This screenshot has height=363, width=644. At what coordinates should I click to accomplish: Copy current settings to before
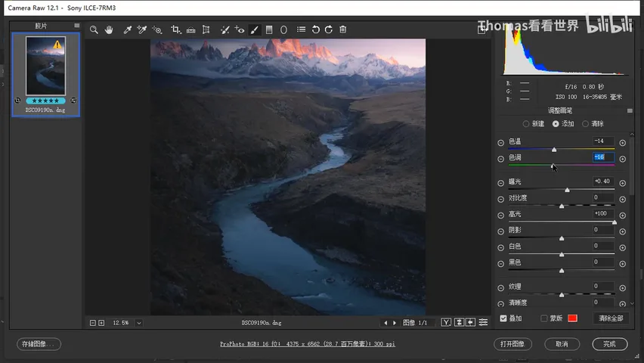tap(471, 322)
